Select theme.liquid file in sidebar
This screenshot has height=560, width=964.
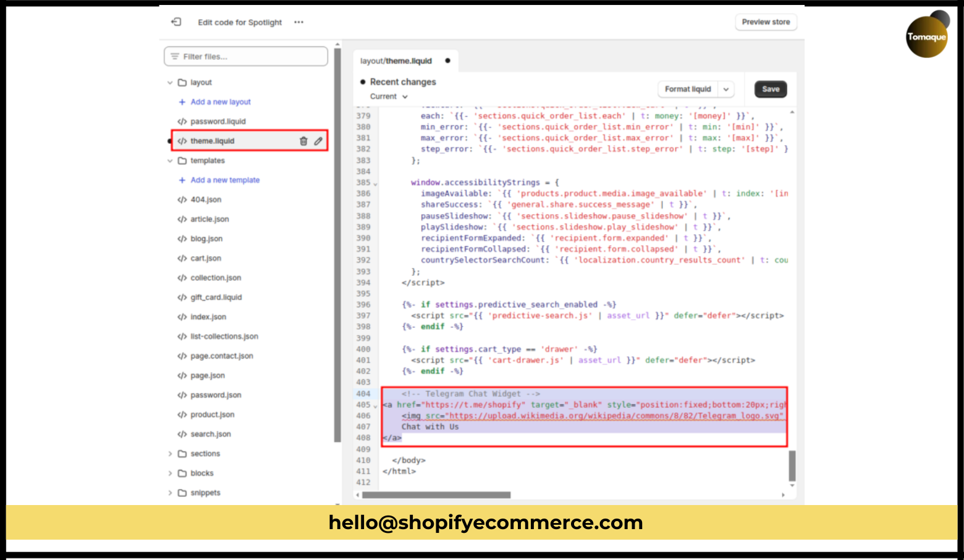[213, 141]
